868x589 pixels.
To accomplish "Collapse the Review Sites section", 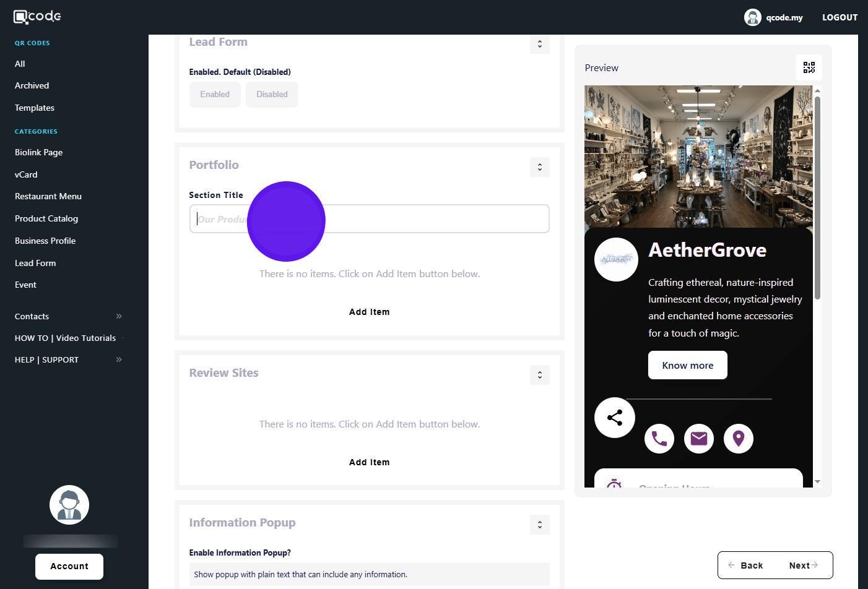I will (x=539, y=375).
